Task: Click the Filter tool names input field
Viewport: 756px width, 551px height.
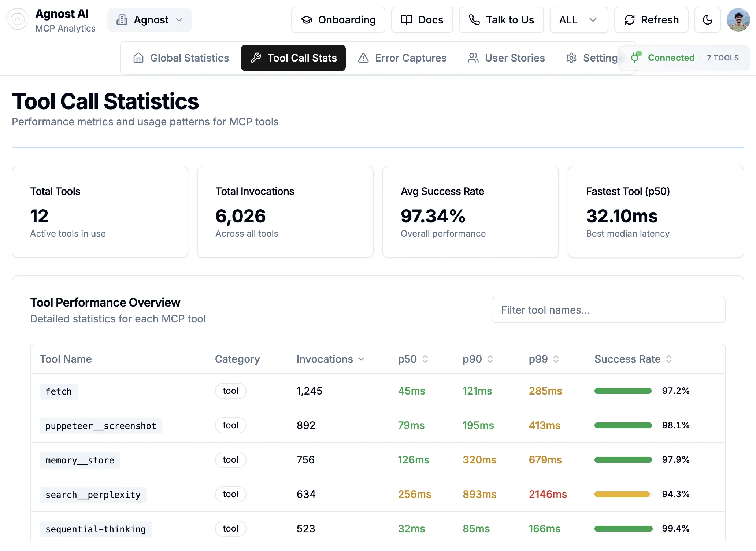Action: pyautogui.click(x=608, y=310)
